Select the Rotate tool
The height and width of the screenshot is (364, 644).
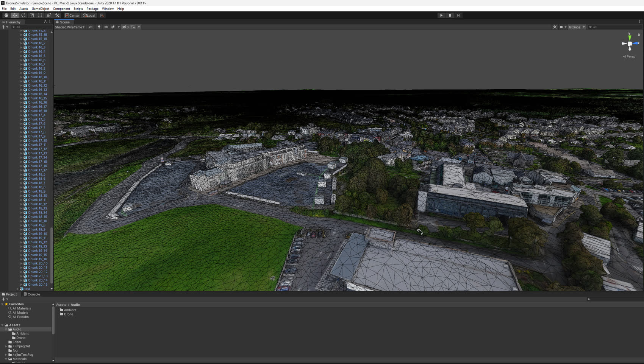pyautogui.click(x=23, y=16)
